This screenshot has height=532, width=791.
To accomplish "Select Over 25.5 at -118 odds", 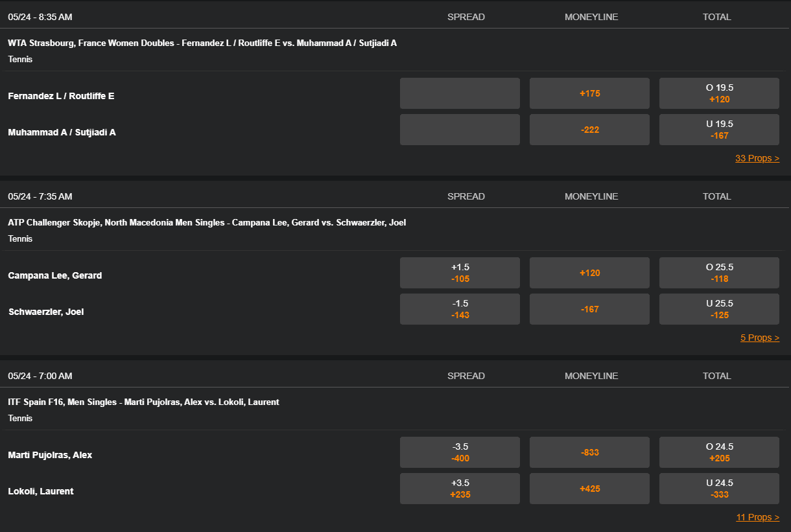I will (719, 272).
